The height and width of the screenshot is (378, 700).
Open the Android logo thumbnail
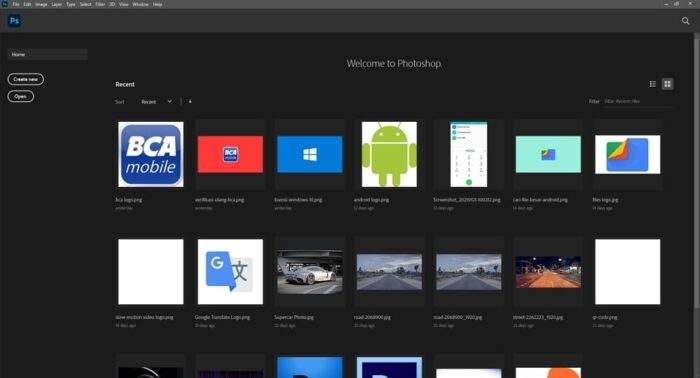[389, 154]
